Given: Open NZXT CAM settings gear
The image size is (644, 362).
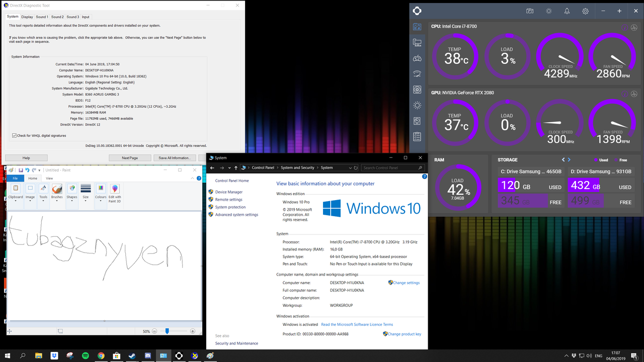Looking at the screenshot, I should (x=586, y=11).
